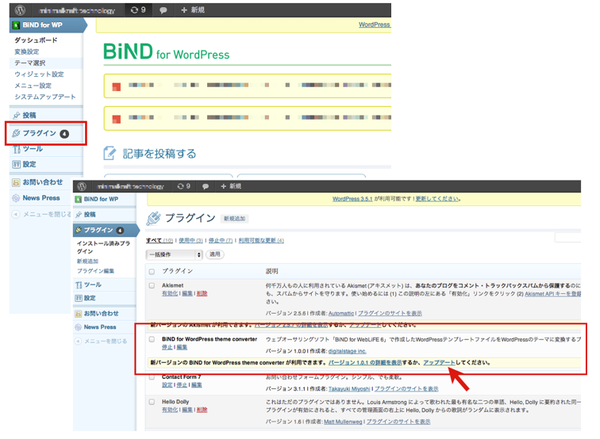Select ダッシュボード in dashboard sidebar
Viewport: 600px width, 439px height.
(x=36, y=40)
